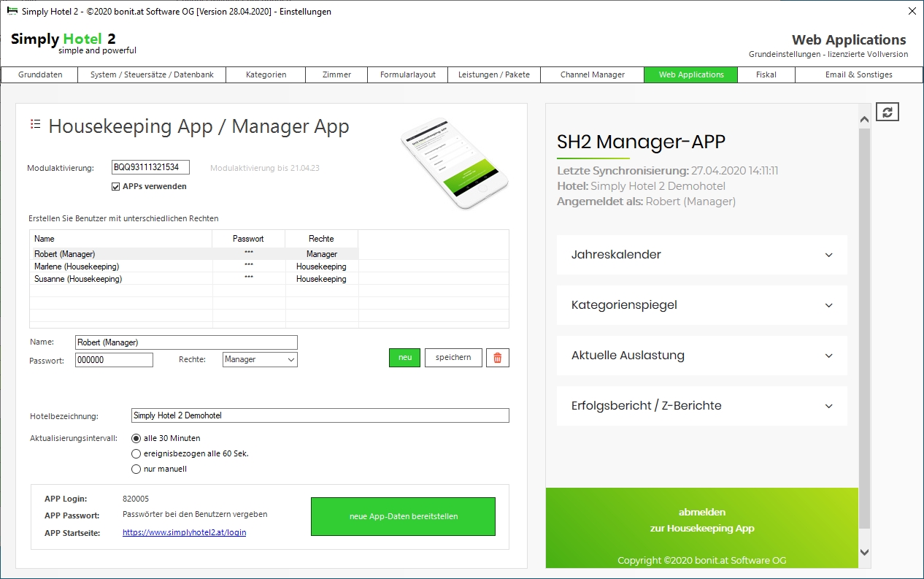Open the Zimmer tab
Image resolution: width=924 pixels, height=579 pixels.
(x=336, y=74)
